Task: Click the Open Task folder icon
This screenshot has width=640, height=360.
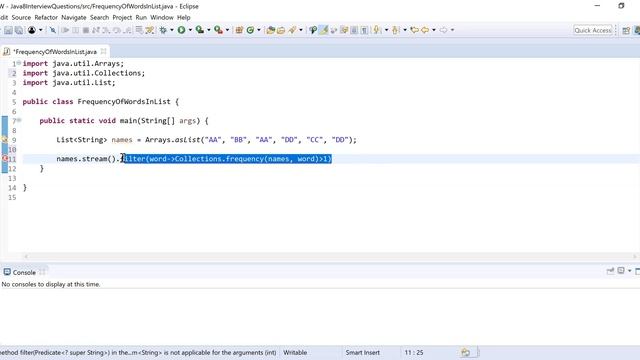Action: click(x=281, y=30)
